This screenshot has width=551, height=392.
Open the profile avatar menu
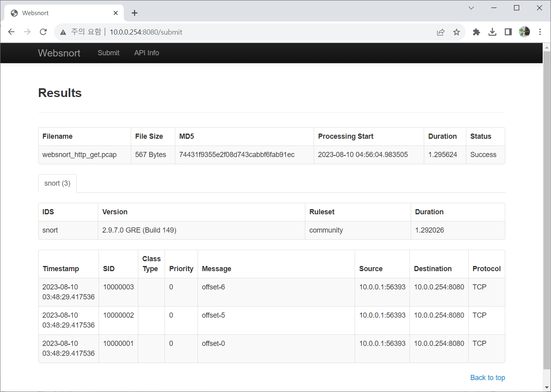coord(524,32)
